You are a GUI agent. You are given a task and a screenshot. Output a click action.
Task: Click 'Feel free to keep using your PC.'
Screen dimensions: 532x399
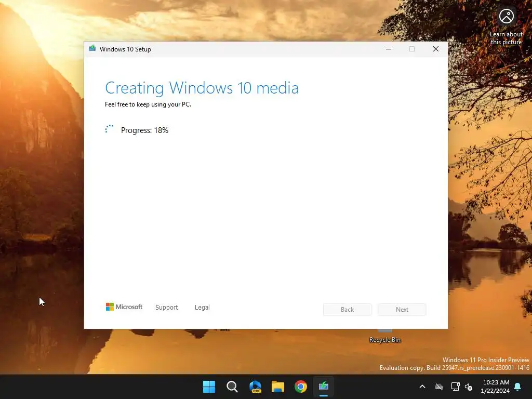(x=148, y=104)
